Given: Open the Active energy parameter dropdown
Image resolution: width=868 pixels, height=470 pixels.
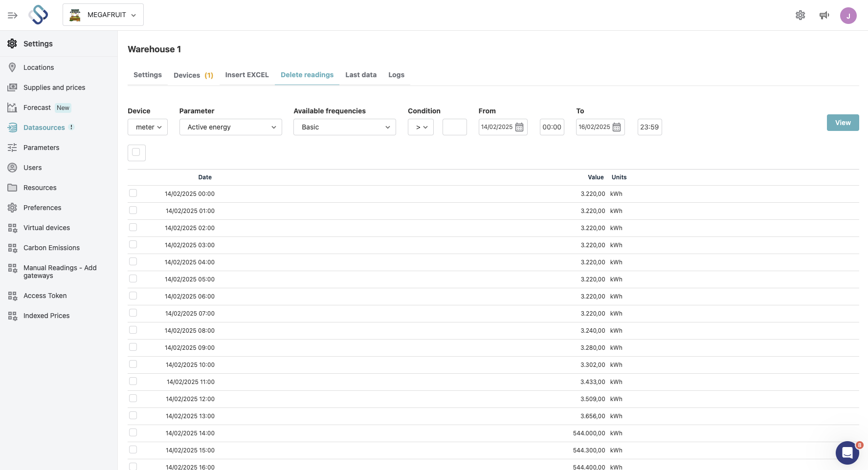Looking at the screenshot, I should click(x=231, y=127).
